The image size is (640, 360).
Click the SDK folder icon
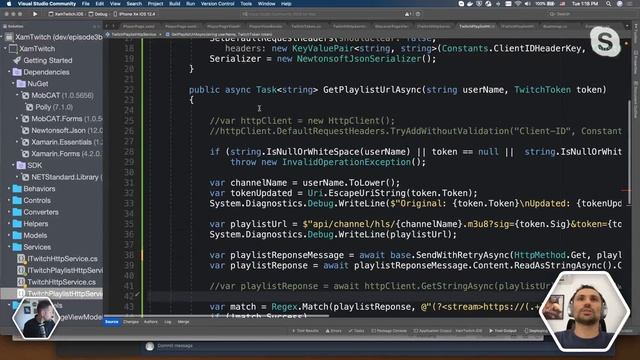pos(21,165)
